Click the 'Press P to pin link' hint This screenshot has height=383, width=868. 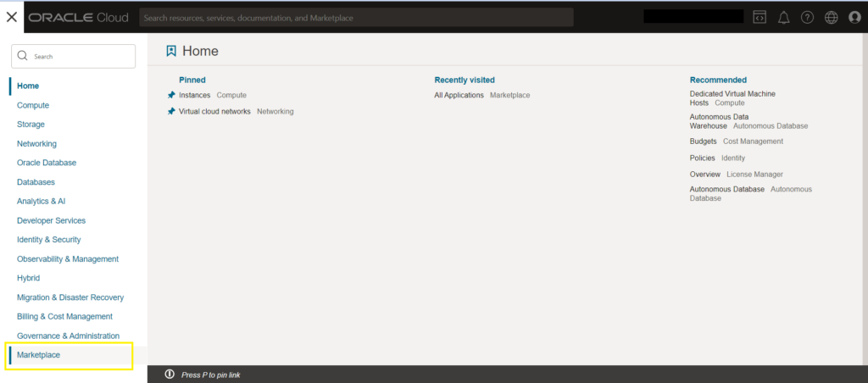[211, 375]
